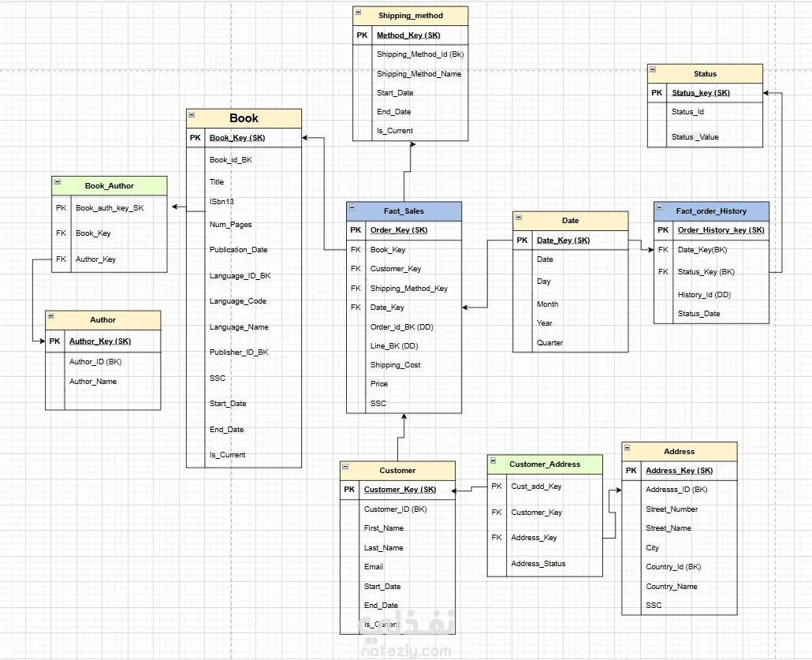This screenshot has width=812, height=660.
Task: Click the Author_Name row
Action: [103, 382]
